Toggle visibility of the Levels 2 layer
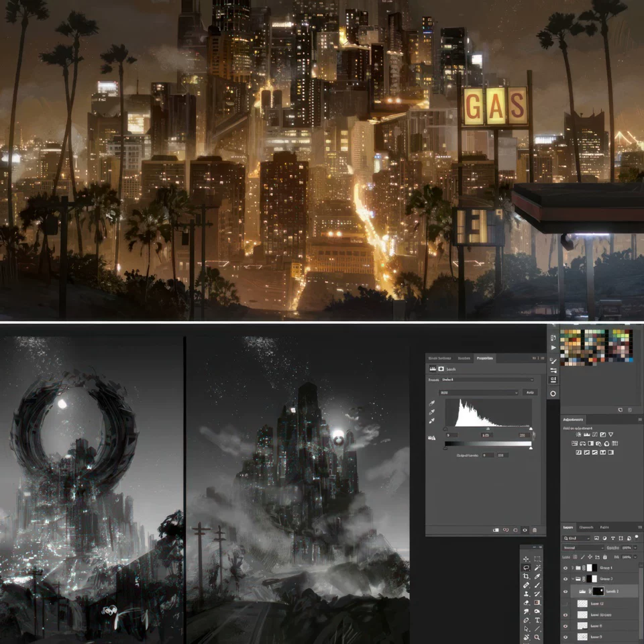 (566, 592)
